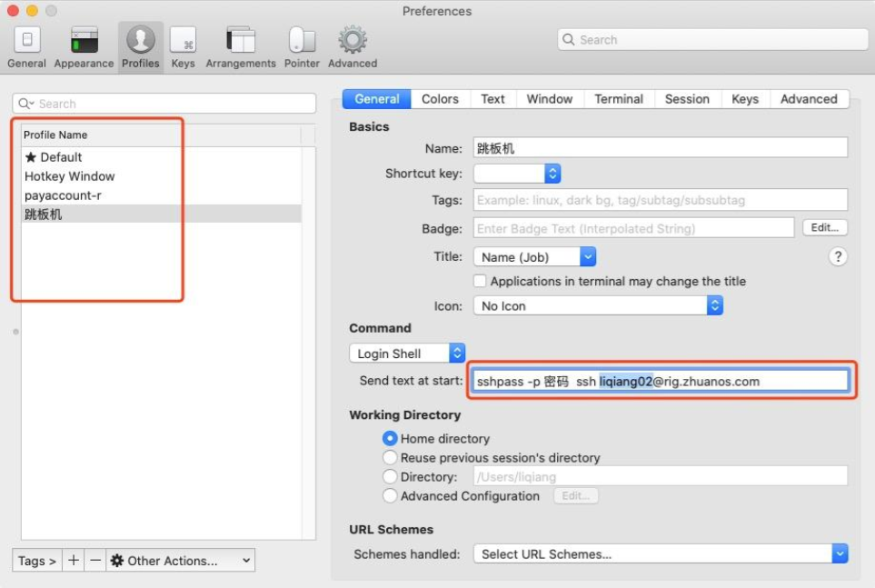Select the Directory radio option
This screenshot has height=588, width=875.
390,476
